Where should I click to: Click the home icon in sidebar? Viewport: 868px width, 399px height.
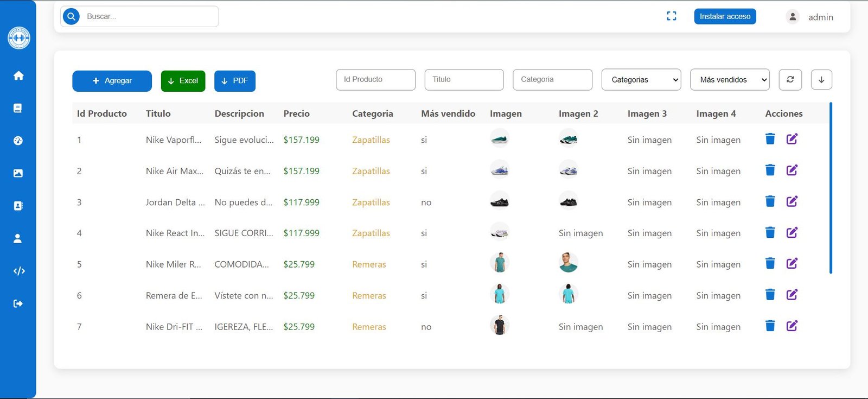pyautogui.click(x=18, y=75)
